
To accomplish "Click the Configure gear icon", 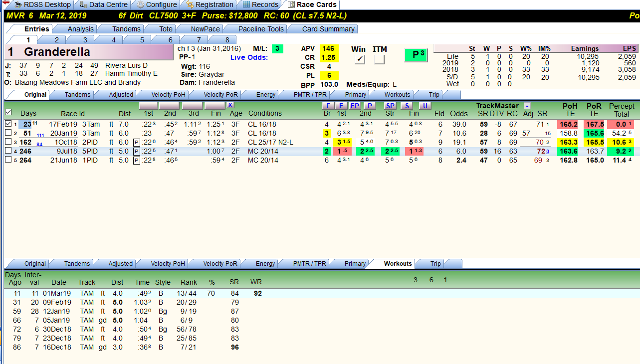I will 140,4.
